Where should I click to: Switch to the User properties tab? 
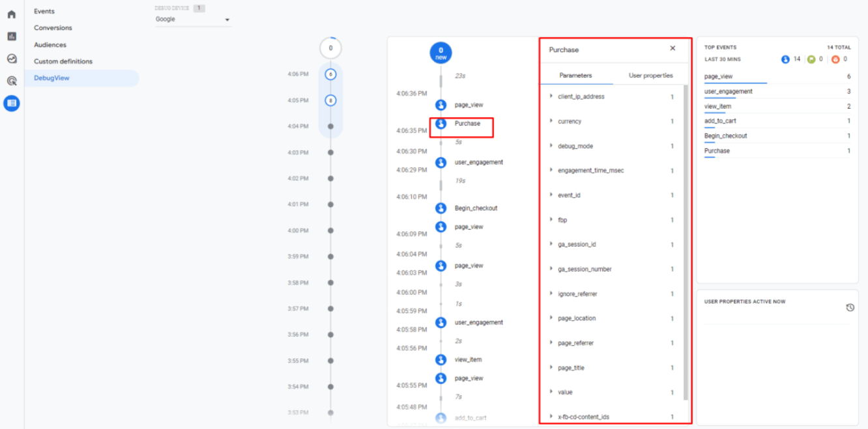pyautogui.click(x=650, y=76)
